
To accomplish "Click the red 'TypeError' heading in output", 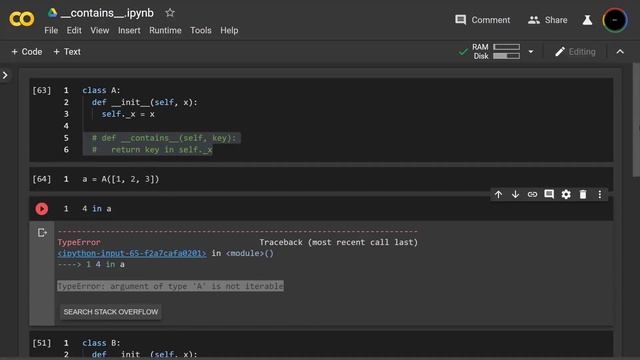I will pos(79,242).
